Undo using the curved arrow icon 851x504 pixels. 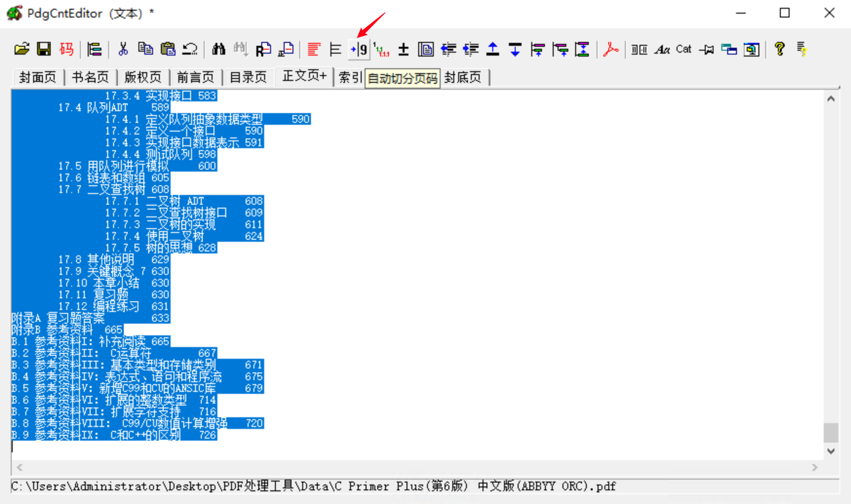[190, 49]
